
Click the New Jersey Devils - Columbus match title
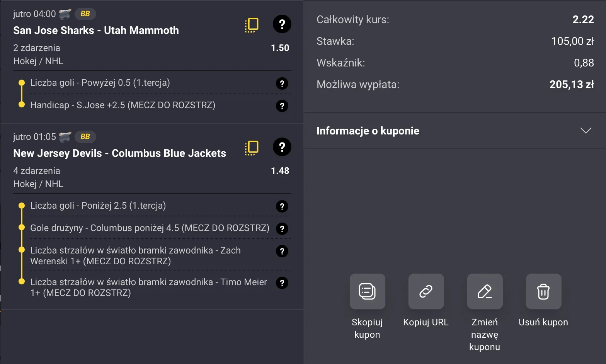tap(119, 153)
